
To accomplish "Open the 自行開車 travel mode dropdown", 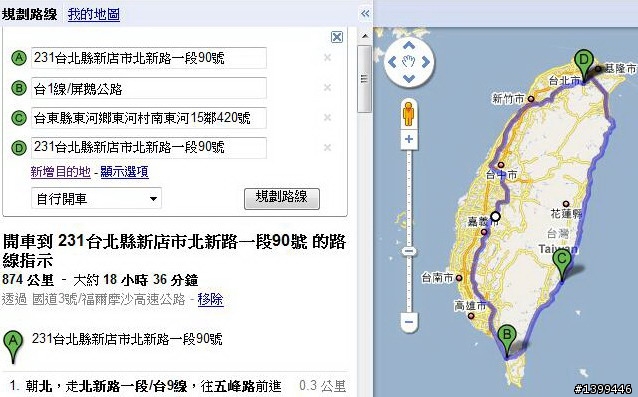I will pos(96,198).
